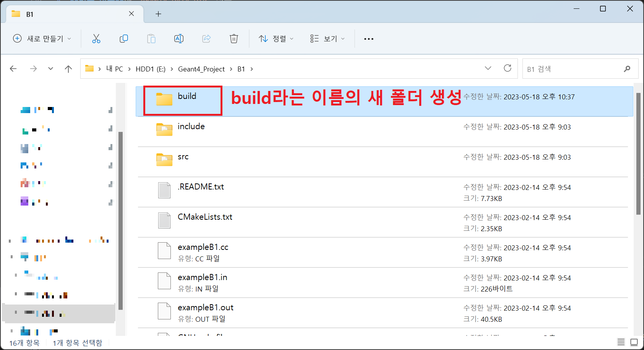This screenshot has width=644, height=350.
Task: Click the Copy icon in toolbar
Action: coord(124,39)
